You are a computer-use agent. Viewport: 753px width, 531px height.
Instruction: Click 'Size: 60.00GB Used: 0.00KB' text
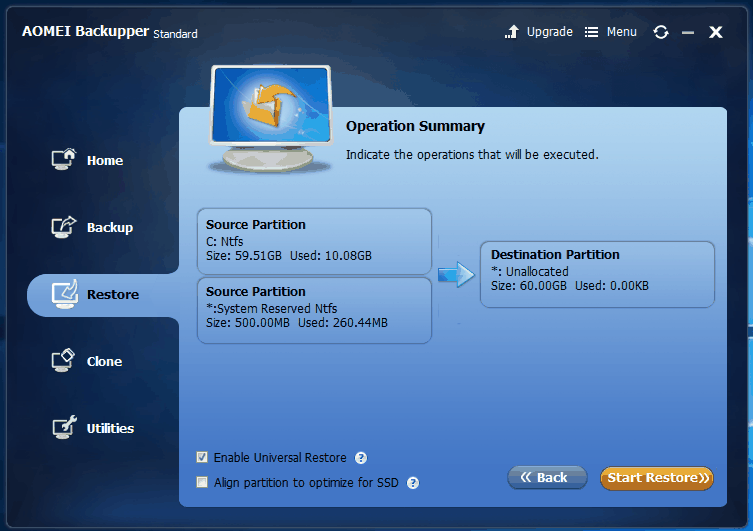point(570,286)
